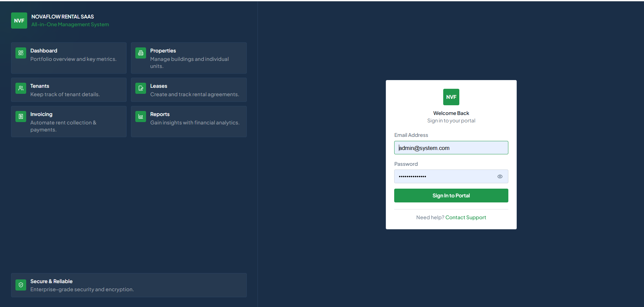Click the Sign In to Portal button
Viewport: 644px width, 307px height.
(451, 196)
